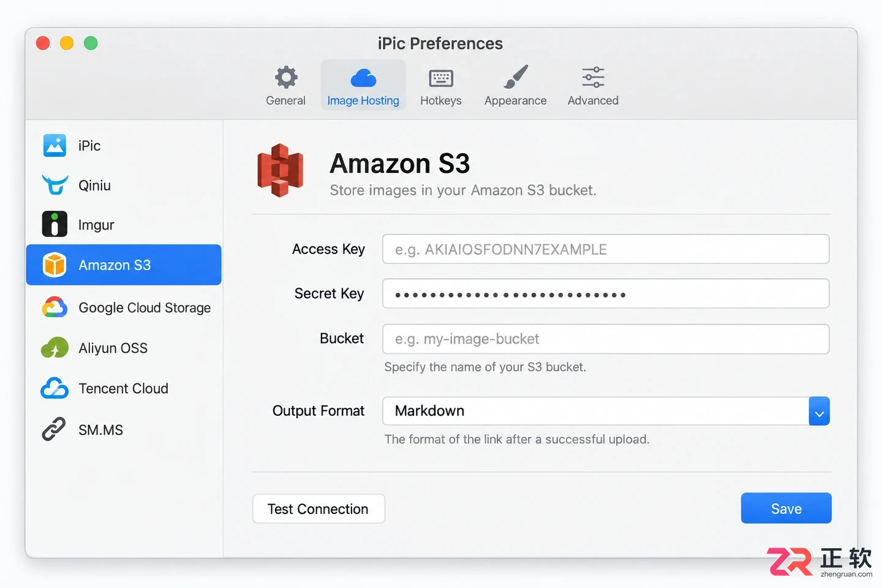882x588 pixels.
Task: Open the Hotkeys keyboard icon
Action: point(441,78)
